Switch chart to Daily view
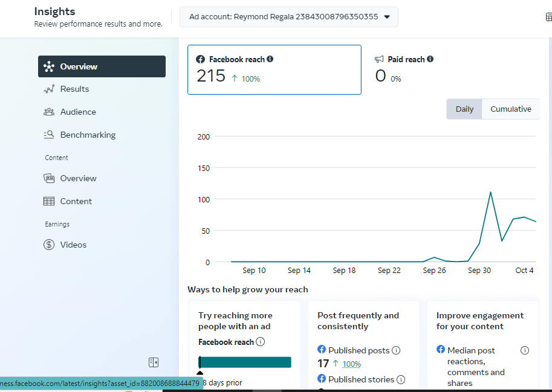The width and height of the screenshot is (552, 392). [x=464, y=109]
